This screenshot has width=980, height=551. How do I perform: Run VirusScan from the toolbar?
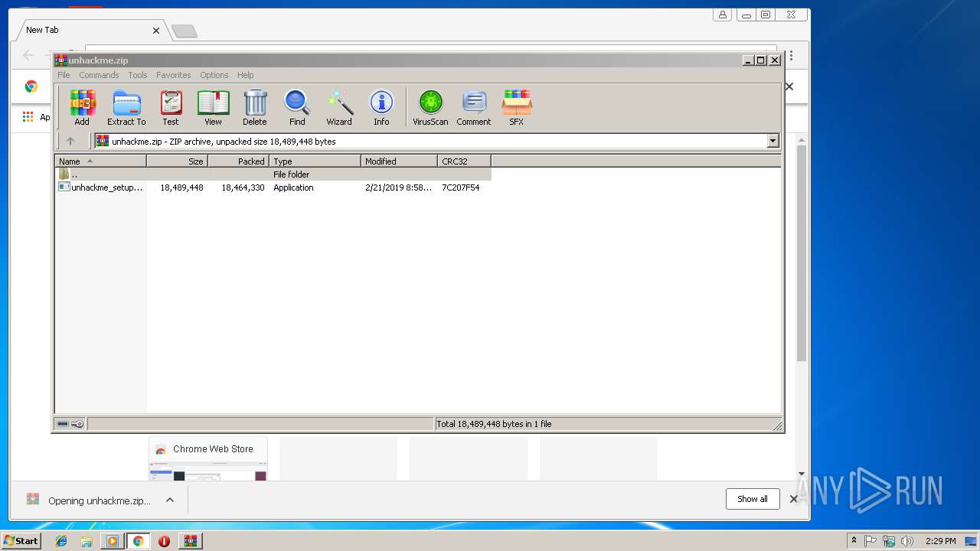coord(430,108)
